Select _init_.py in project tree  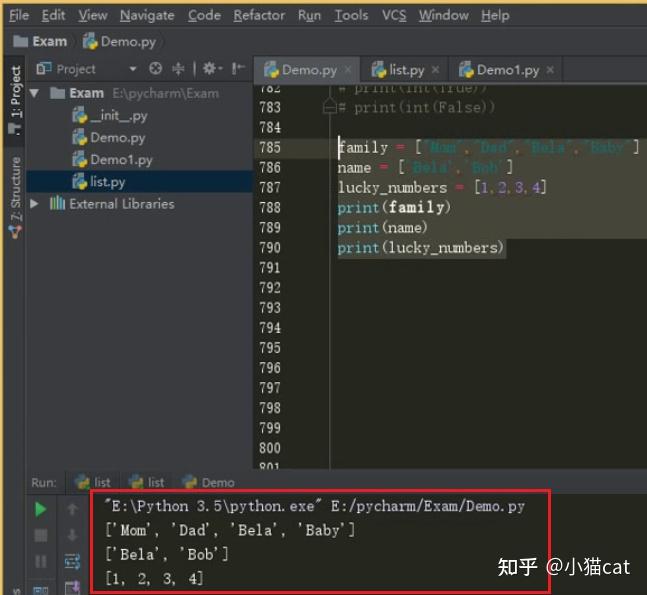coord(110,116)
